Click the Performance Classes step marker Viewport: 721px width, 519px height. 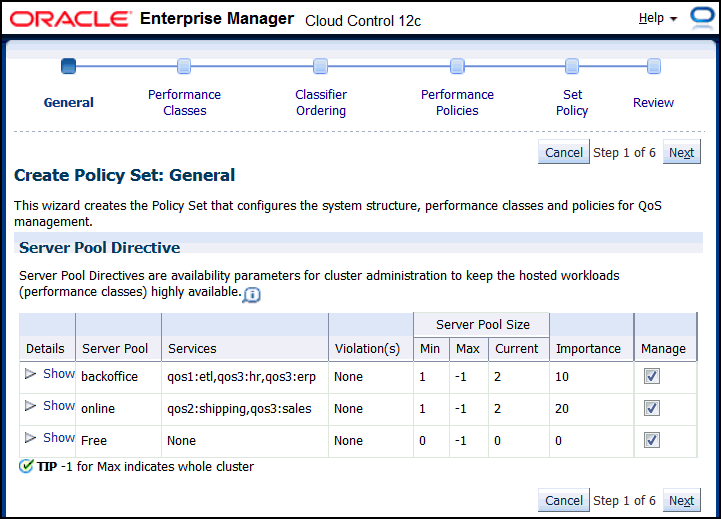point(184,66)
